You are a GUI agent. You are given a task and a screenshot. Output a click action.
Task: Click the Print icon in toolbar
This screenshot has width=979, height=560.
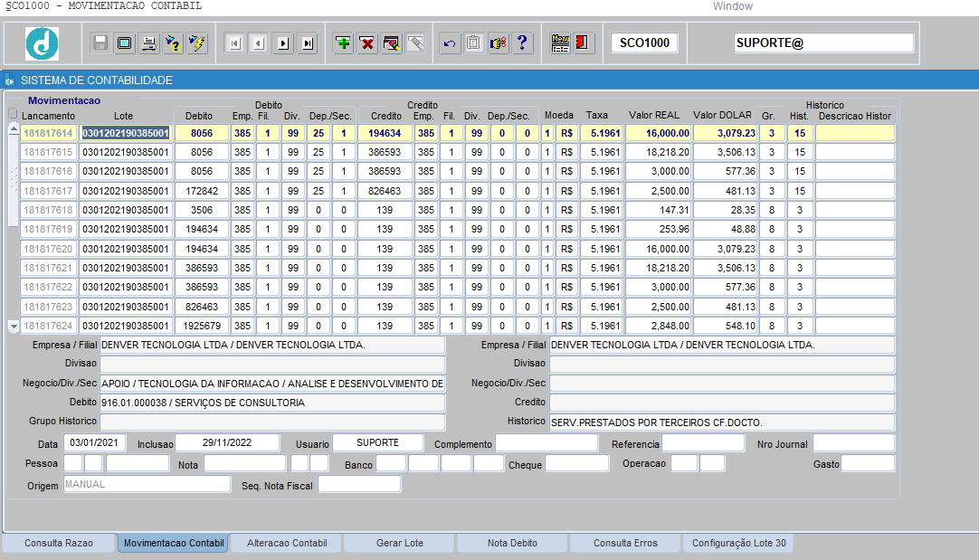[148, 43]
